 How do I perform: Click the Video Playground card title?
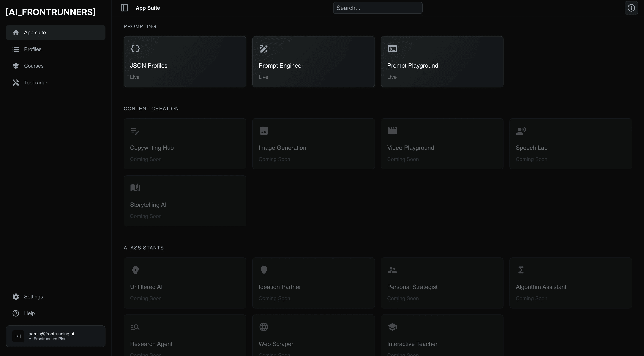(x=411, y=148)
